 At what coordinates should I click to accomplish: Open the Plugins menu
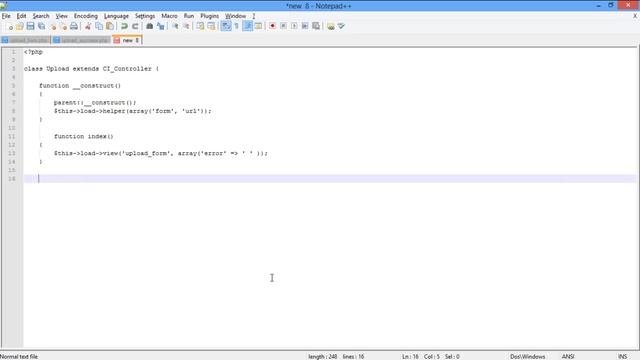[x=209, y=16]
